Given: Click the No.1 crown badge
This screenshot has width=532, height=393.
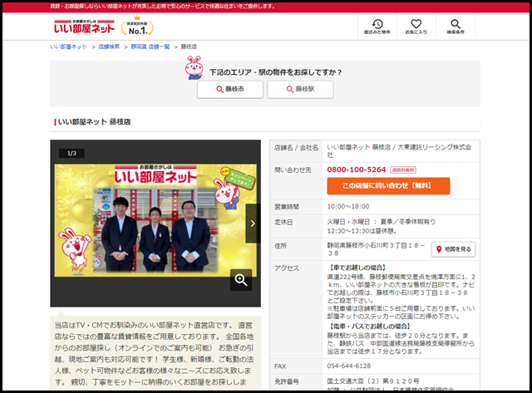Looking at the screenshot, I should click(137, 26).
